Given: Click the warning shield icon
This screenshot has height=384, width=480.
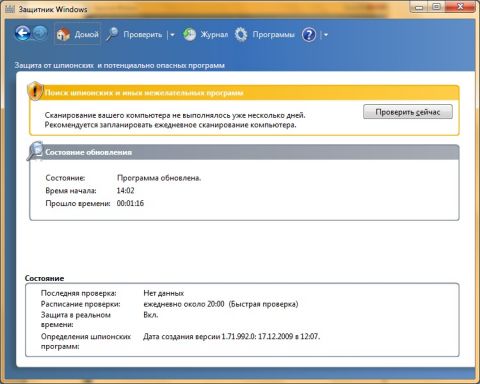Looking at the screenshot, I should [35, 91].
